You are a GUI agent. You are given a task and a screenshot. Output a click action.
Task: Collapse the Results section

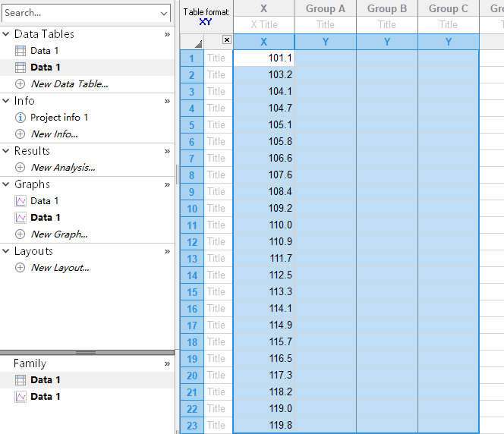[6, 151]
